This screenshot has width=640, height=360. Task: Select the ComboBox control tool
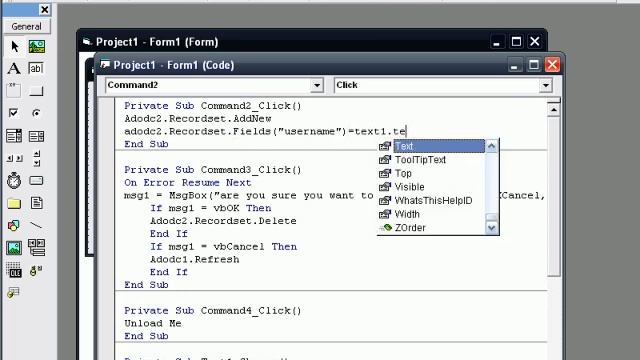(x=14, y=136)
